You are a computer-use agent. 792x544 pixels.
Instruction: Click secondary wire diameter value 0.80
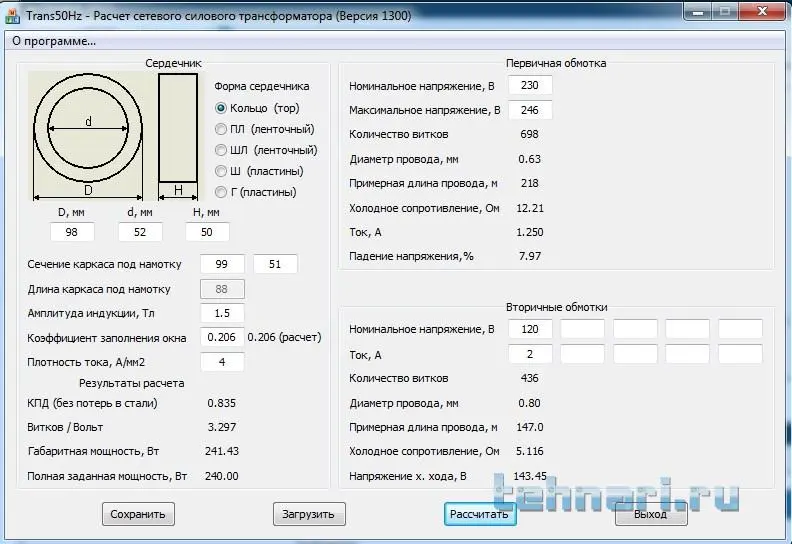click(529, 403)
